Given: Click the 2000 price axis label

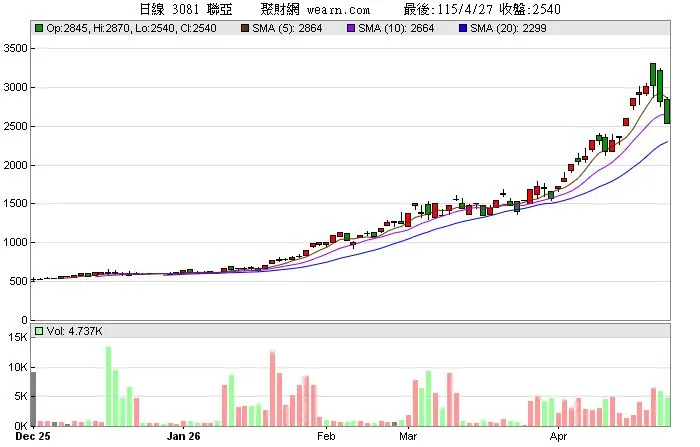Looking at the screenshot, I should [15, 165].
